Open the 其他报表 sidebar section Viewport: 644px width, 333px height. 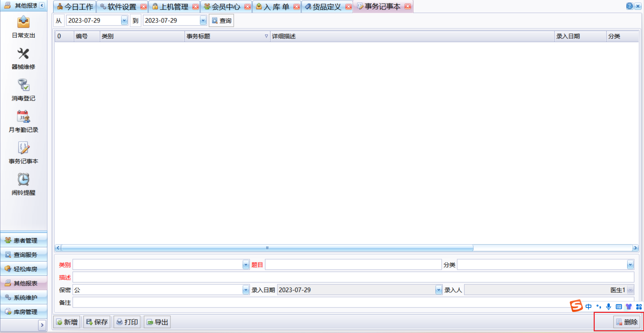24,283
